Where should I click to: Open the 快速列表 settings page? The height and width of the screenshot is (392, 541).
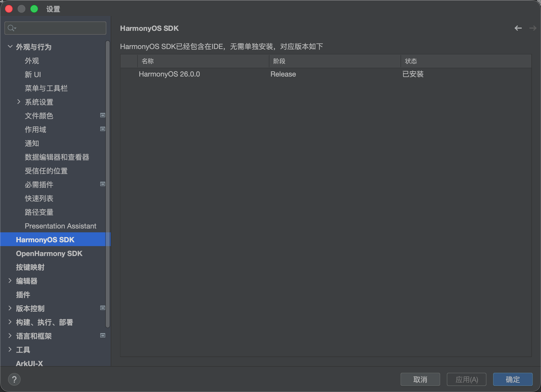pos(39,198)
